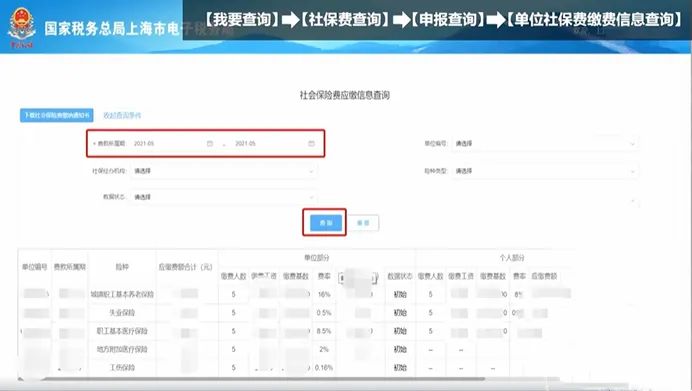Click the blue 查询 query button
Screen dimensions: 692x391
pyautogui.click(x=326, y=223)
